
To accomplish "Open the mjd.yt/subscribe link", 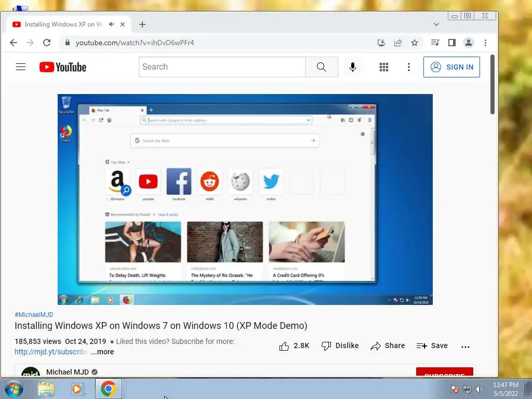I will click(51, 352).
